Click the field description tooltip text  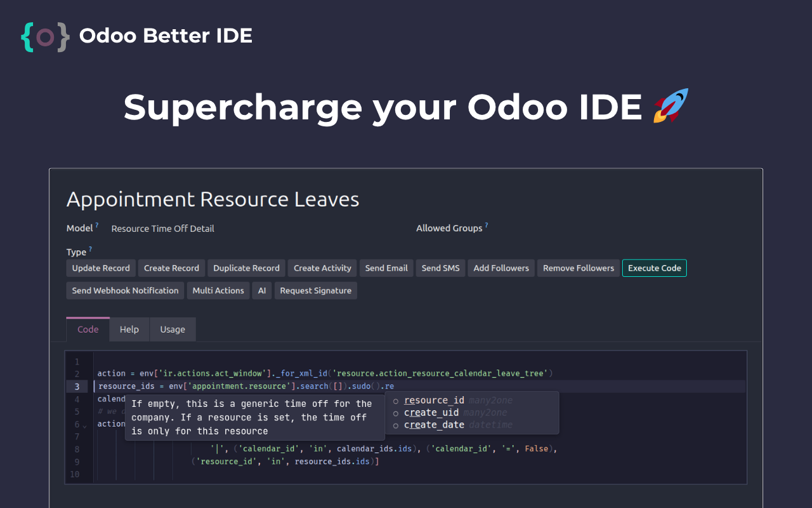pos(252,417)
